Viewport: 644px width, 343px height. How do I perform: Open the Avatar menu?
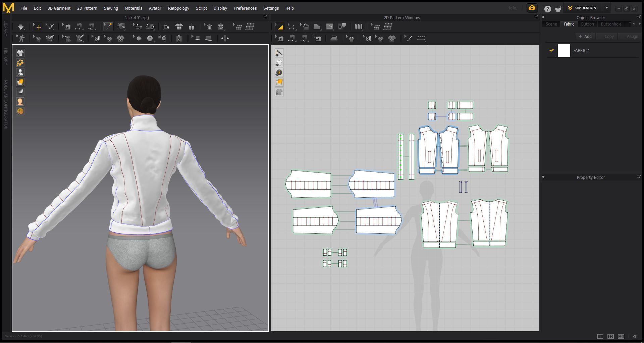(x=155, y=8)
